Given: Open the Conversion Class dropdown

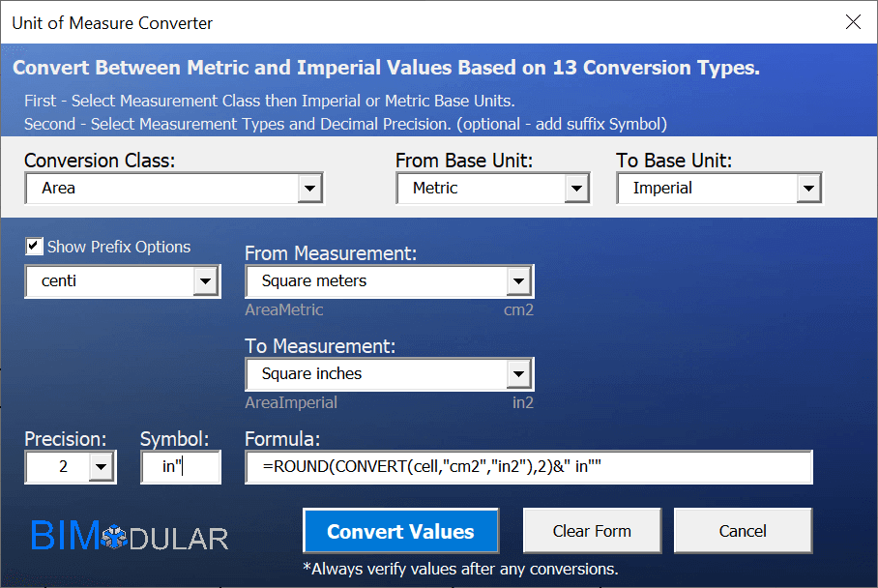Looking at the screenshot, I should point(309,189).
